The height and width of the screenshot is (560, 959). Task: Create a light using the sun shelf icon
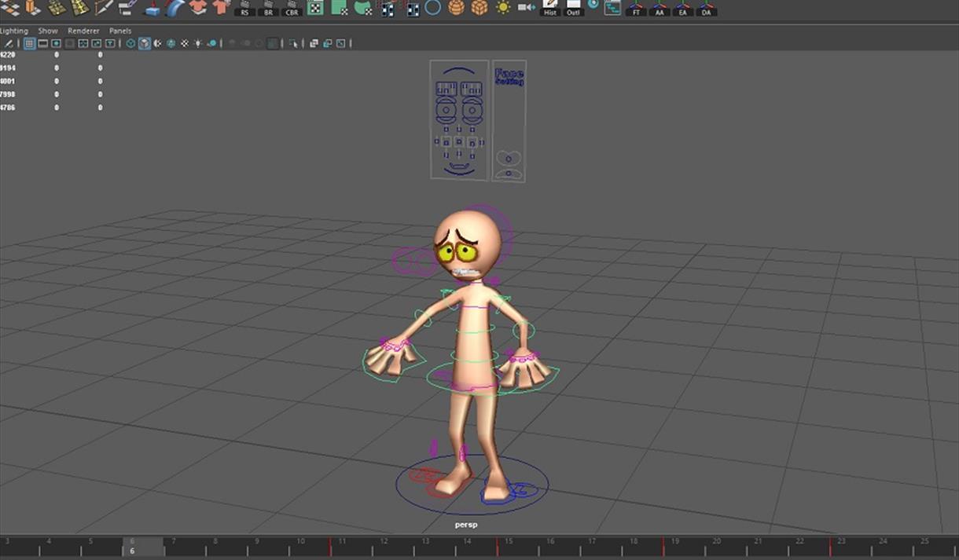click(503, 9)
